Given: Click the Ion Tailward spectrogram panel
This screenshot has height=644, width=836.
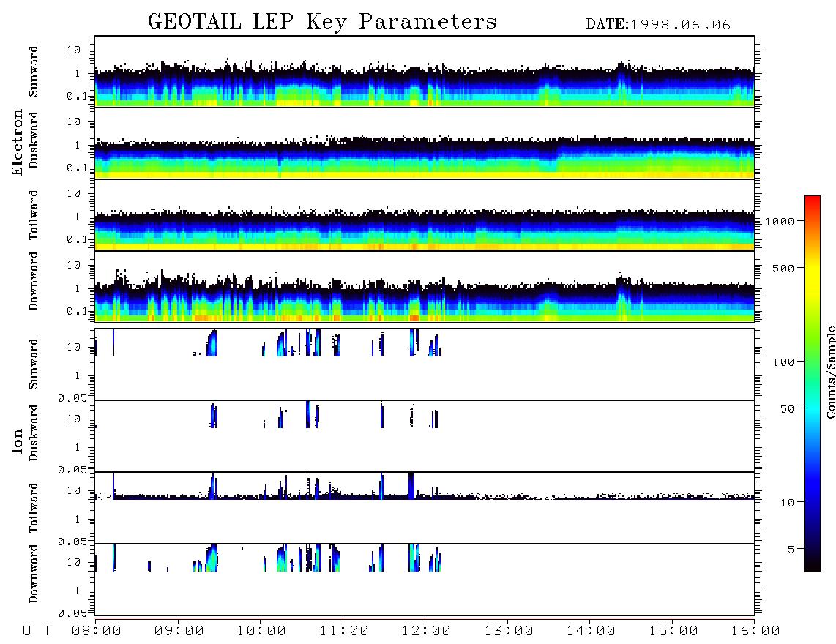Looking at the screenshot, I should 425,508.
